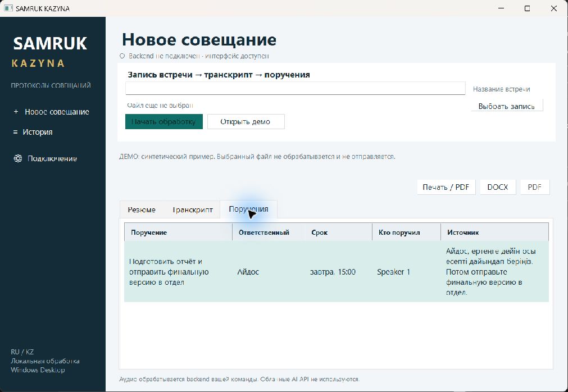Click the Печать / PDF button
The image size is (568, 392).
[x=446, y=187]
